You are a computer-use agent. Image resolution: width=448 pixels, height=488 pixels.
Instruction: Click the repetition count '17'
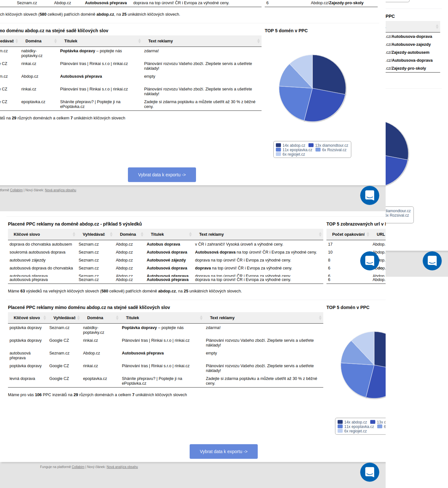(330, 244)
